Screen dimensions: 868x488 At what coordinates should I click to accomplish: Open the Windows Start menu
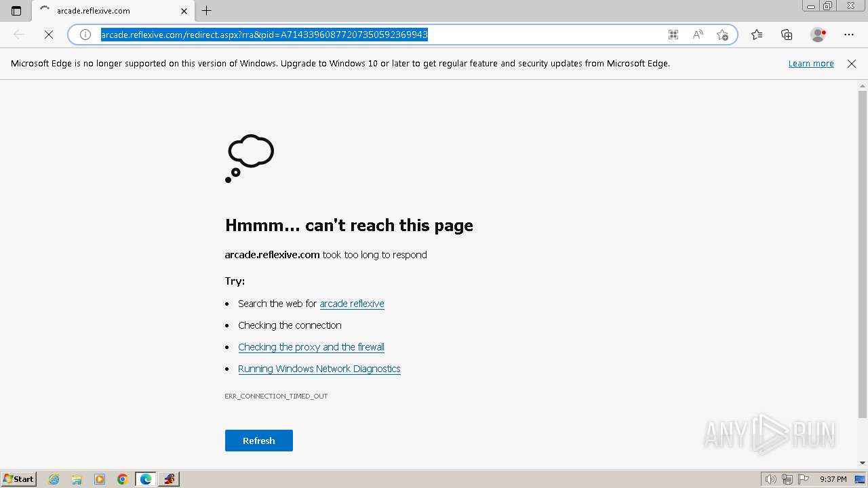point(19,479)
